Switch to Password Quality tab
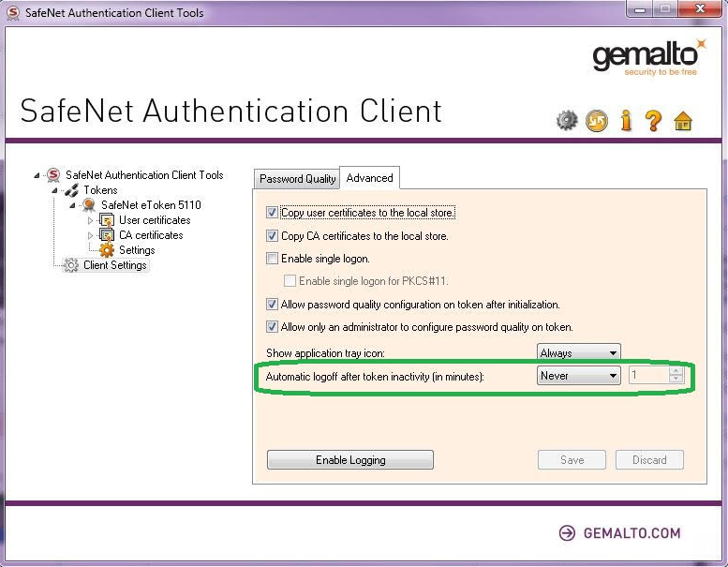Viewport: 728px width, 567px height. (x=297, y=179)
